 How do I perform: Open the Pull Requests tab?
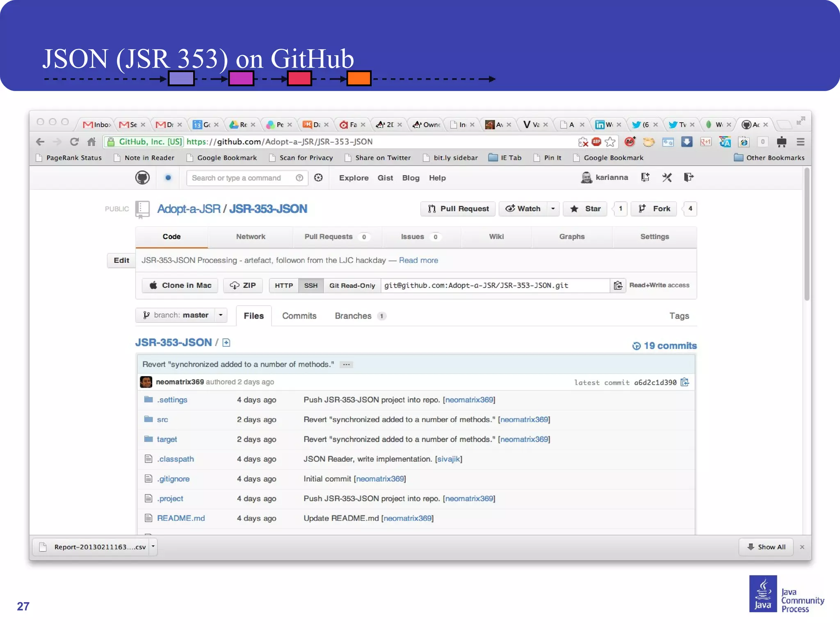(337, 237)
